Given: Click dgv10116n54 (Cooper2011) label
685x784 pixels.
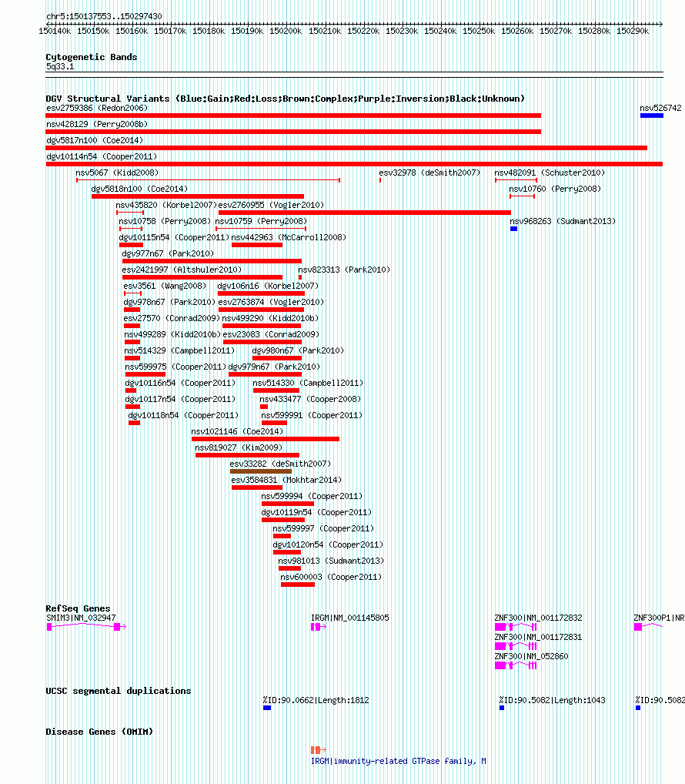Looking at the screenshot, I should tap(180, 383).
